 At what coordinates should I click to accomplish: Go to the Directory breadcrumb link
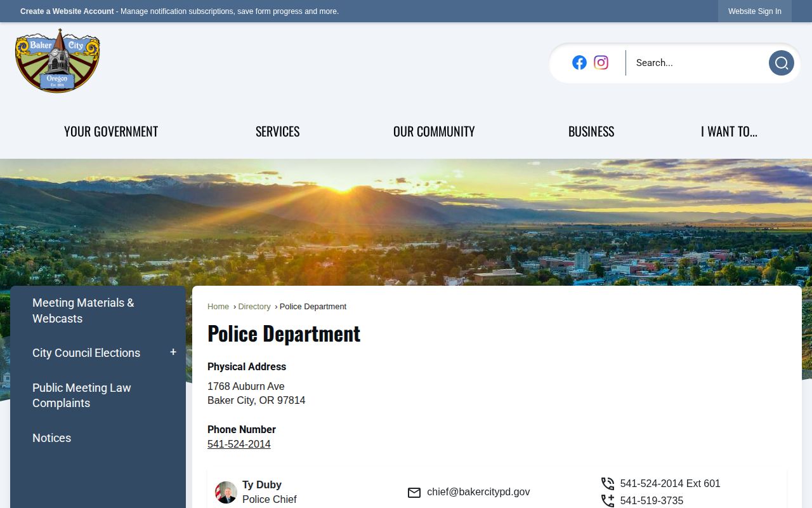[254, 307]
